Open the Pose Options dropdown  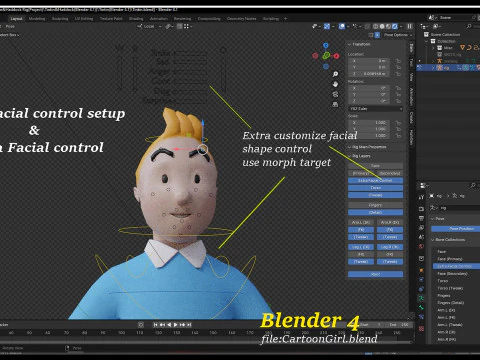point(398,35)
